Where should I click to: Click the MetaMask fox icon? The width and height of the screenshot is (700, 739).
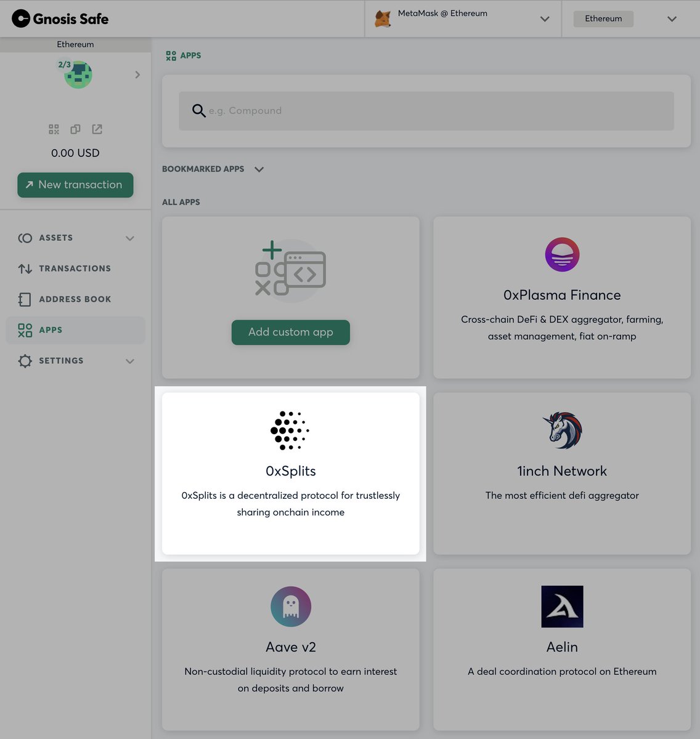[x=383, y=19]
